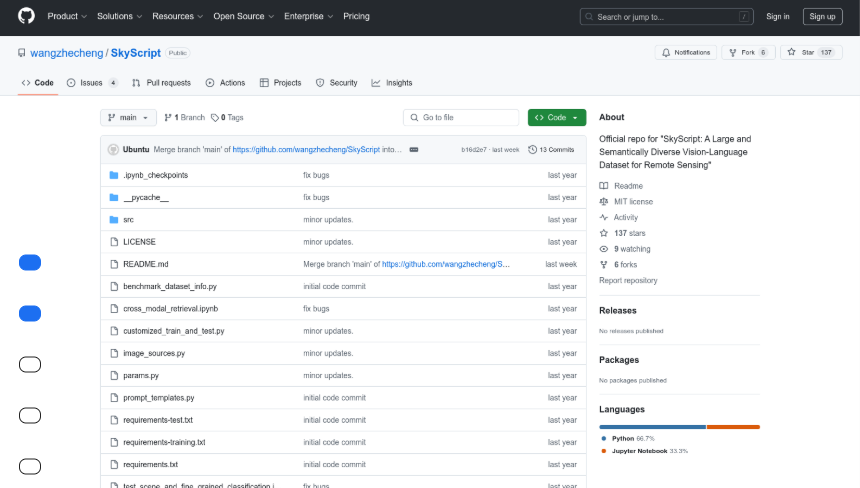Click the requirements-test.txt file icon
The image size is (860, 488).
pos(114,420)
